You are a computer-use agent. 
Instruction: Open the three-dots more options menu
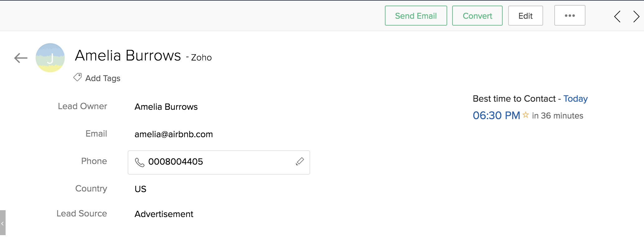pos(570,16)
